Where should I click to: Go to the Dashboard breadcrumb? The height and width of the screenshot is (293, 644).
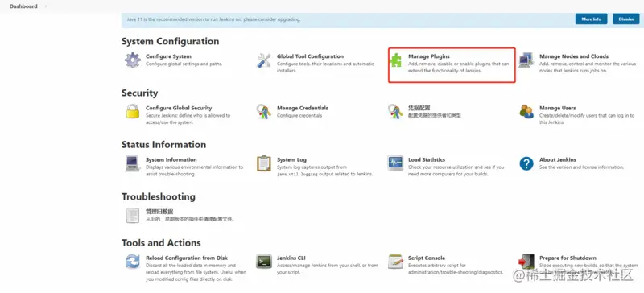23,6
